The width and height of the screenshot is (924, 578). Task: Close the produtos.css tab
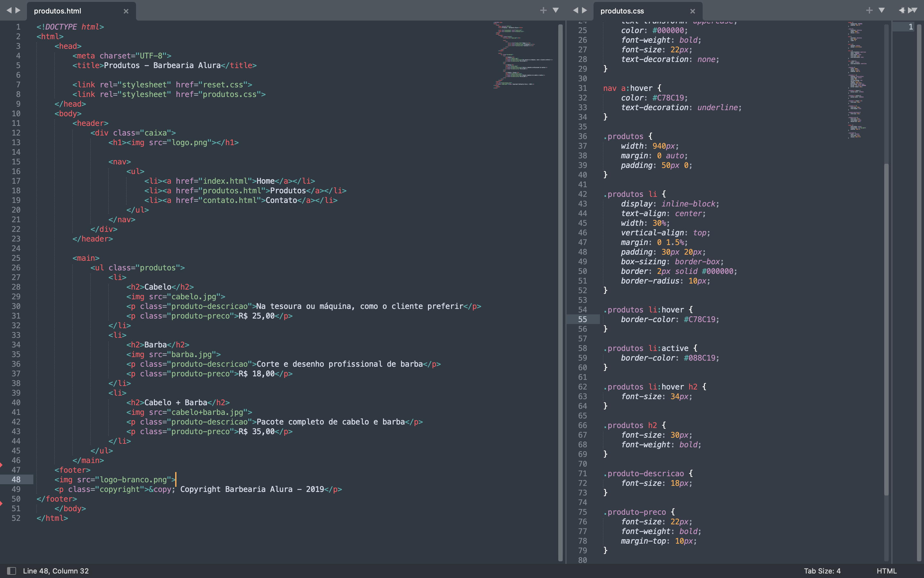point(693,11)
